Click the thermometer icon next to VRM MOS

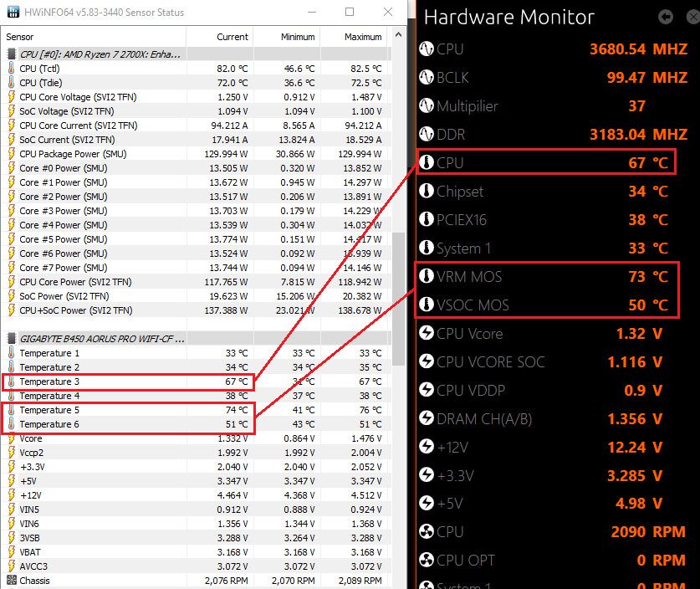click(x=427, y=277)
